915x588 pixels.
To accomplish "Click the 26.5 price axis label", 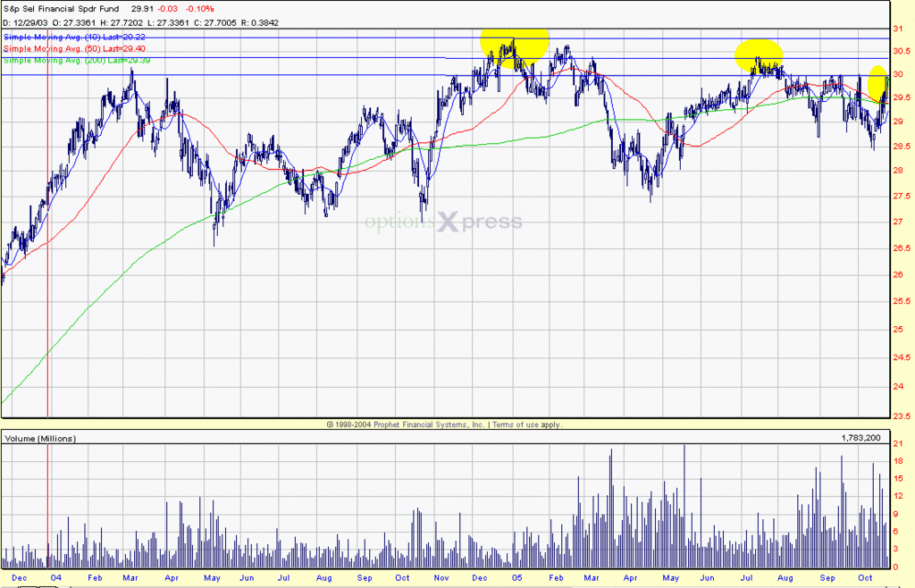I will click(x=901, y=248).
